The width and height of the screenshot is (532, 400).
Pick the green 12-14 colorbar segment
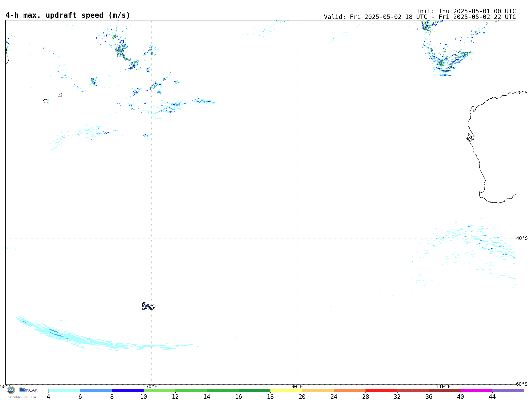coord(191,391)
